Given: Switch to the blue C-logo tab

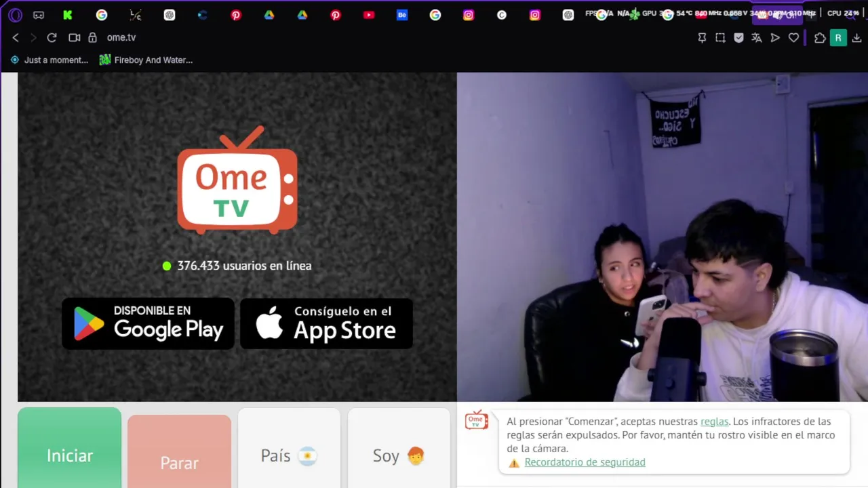Looking at the screenshot, I should click(x=203, y=15).
